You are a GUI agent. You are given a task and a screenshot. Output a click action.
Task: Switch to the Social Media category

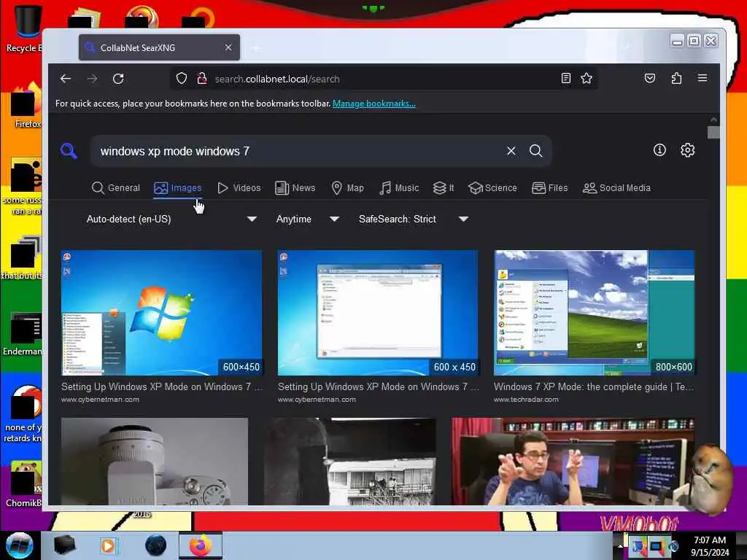click(x=616, y=187)
